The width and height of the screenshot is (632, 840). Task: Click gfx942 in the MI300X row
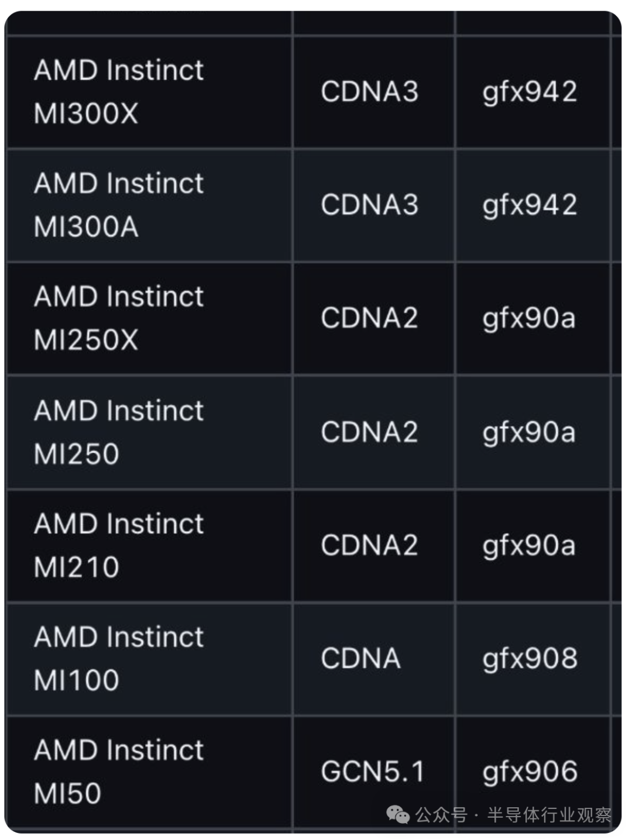point(530,93)
